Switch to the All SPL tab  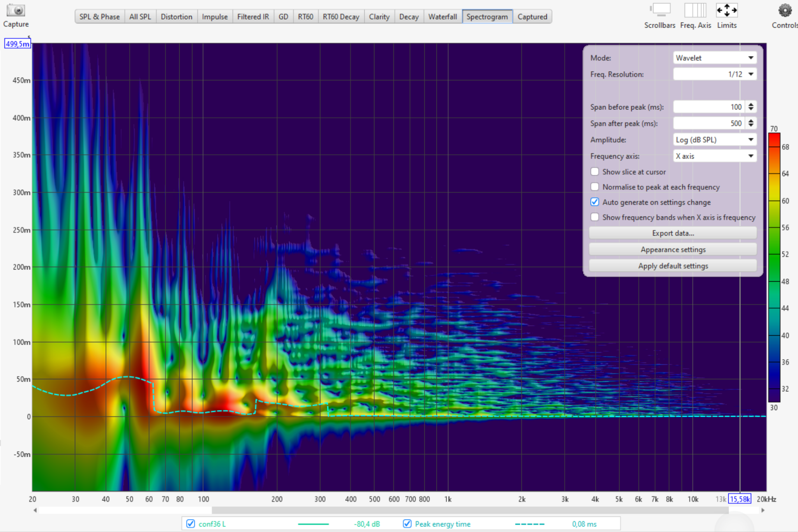140,17
